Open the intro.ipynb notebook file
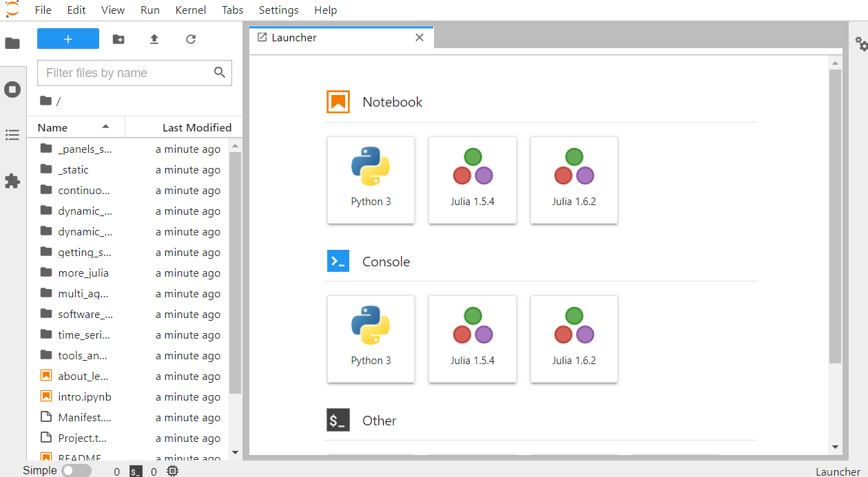This screenshot has height=477, width=868. pyautogui.click(x=84, y=397)
